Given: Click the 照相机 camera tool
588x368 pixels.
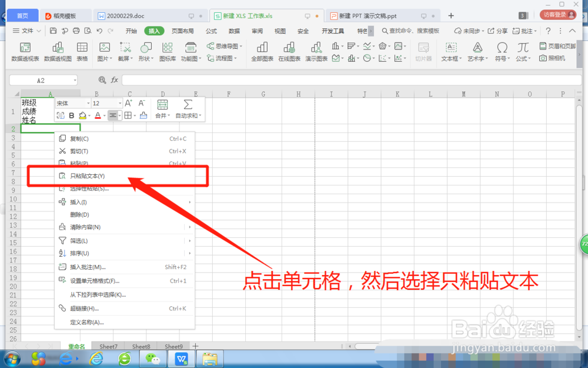Looking at the screenshot, I should click(x=552, y=58).
